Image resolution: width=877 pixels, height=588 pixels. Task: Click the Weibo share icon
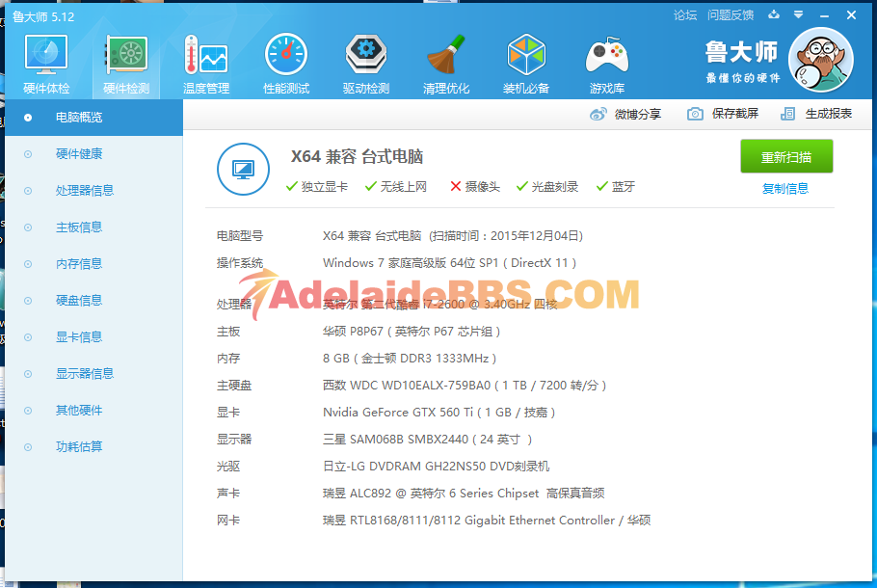click(x=598, y=114)
